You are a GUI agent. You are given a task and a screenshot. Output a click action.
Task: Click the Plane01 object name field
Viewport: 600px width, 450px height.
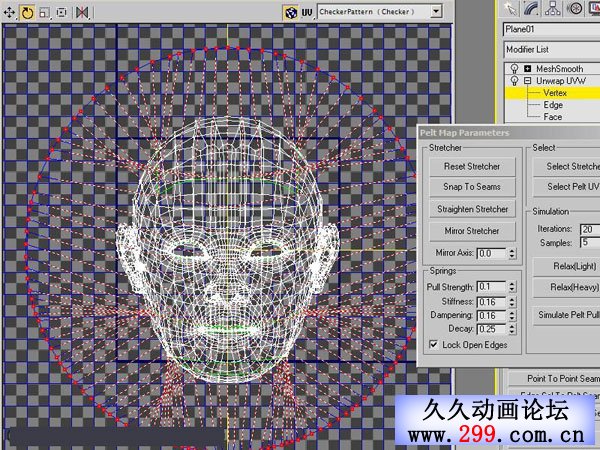551,29
